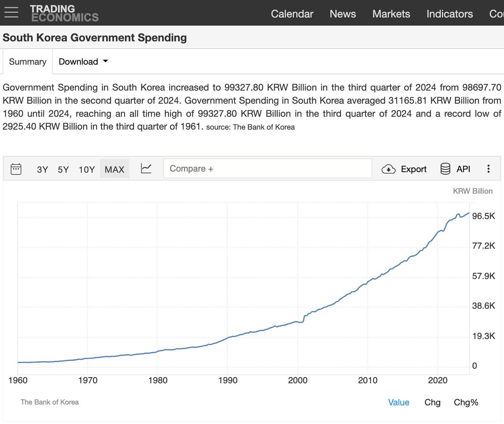Click the Export cloud download icon
The width and height of the screenshot is (504, 424).
[388, 169]
